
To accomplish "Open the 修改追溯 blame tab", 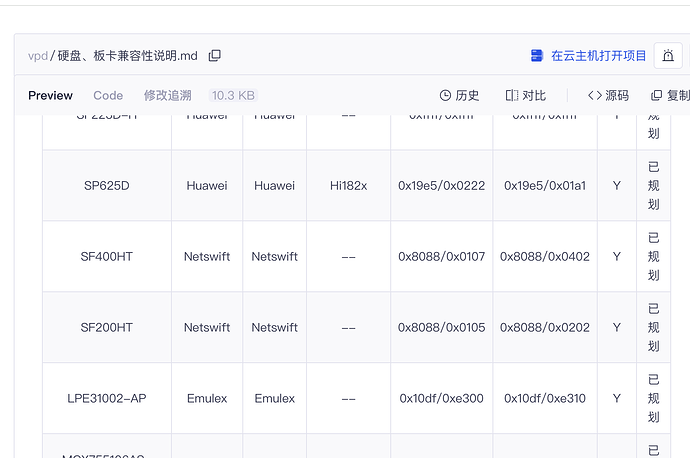I will pyautogui.click(x=167, y=96).
